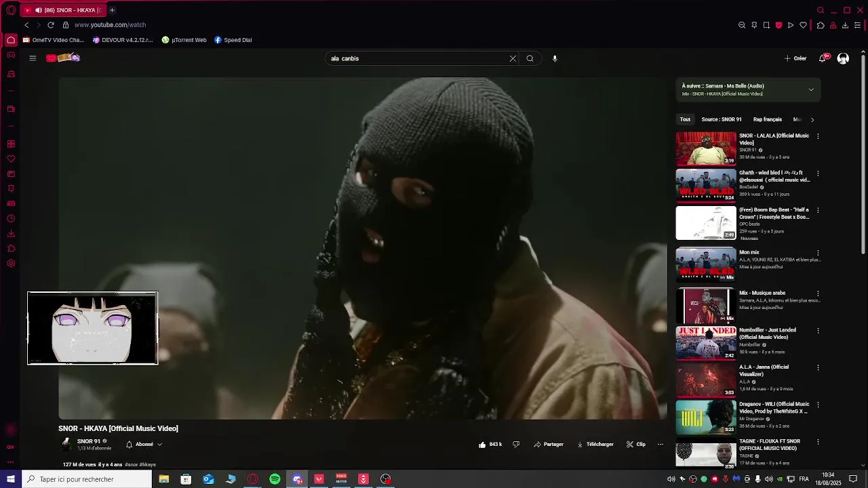This screenshot has width=868, height=488.
Task: Open the YouTube hamburger guide menu
Action: pos(33,58)
